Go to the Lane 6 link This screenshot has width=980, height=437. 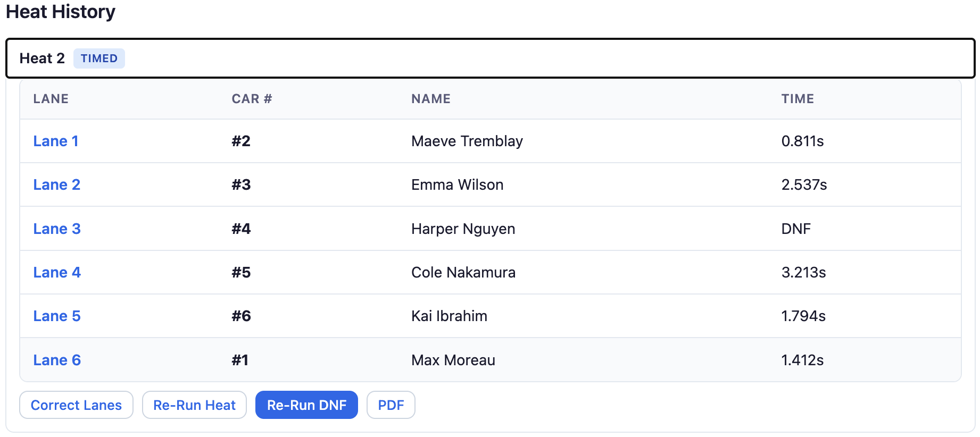[x=57, y=360]
